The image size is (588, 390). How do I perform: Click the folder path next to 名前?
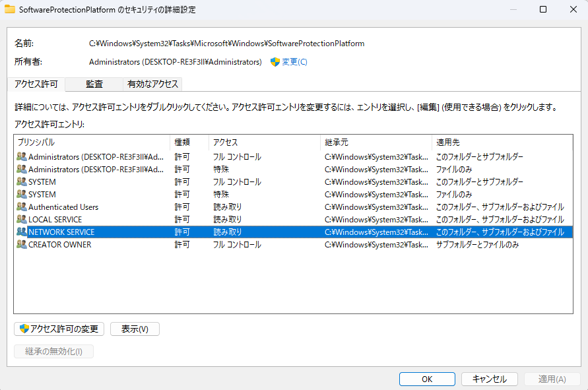(226, 44)
